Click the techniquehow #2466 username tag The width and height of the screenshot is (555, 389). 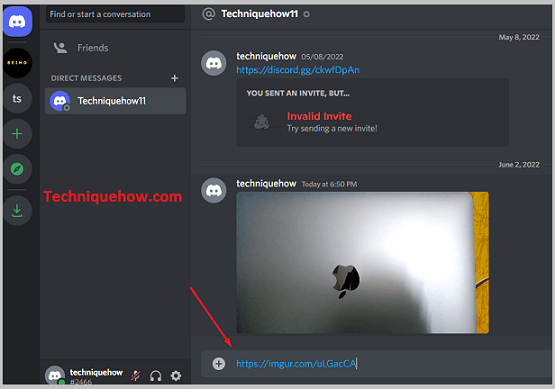click(x=96, y=377)
